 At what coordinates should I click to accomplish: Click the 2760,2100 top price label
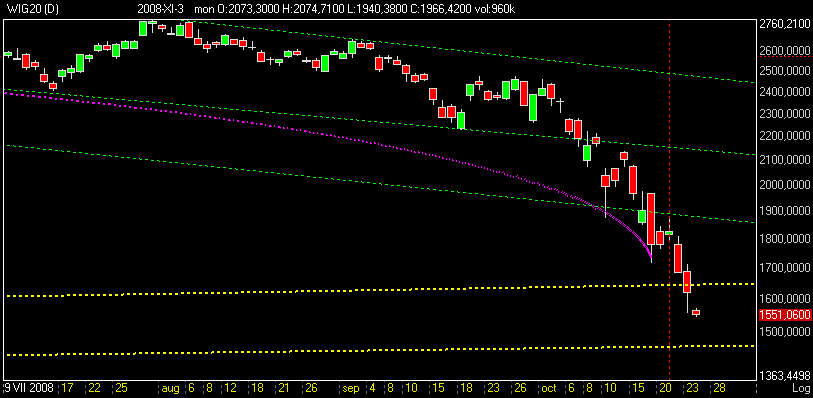click(x=784, y=24)
